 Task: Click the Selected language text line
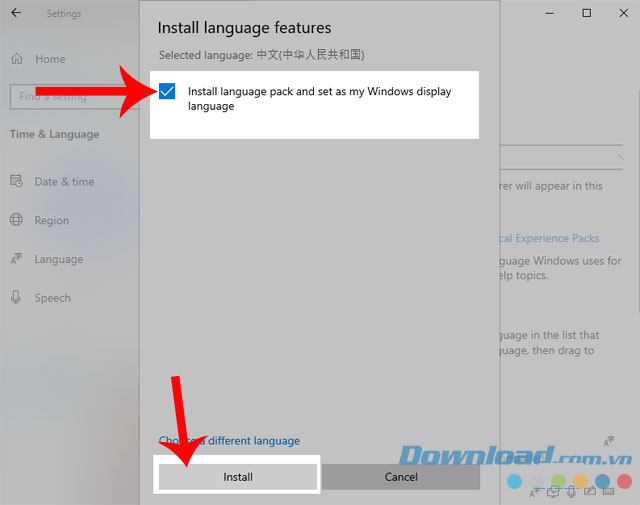pos(262,55)
